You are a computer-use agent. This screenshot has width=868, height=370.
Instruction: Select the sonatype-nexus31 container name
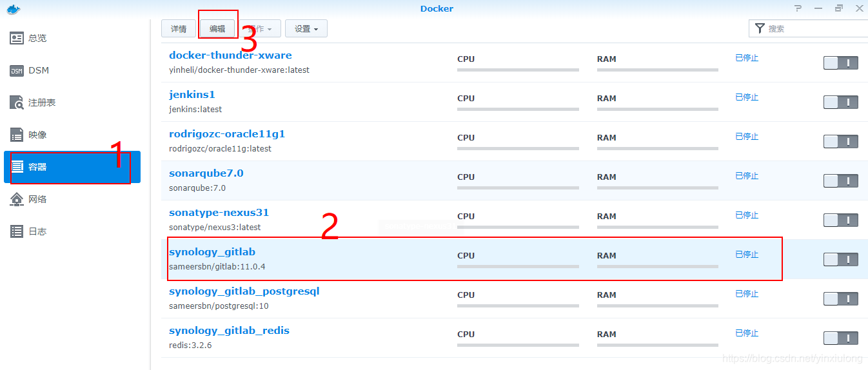pos(219,213)
